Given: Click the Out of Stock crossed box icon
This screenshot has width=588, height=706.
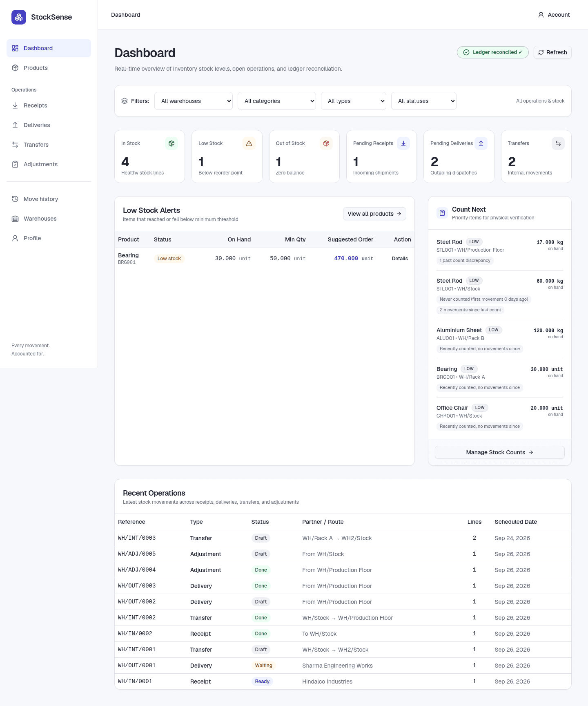Looking at the screenshot, I should [x=326, y=143].
